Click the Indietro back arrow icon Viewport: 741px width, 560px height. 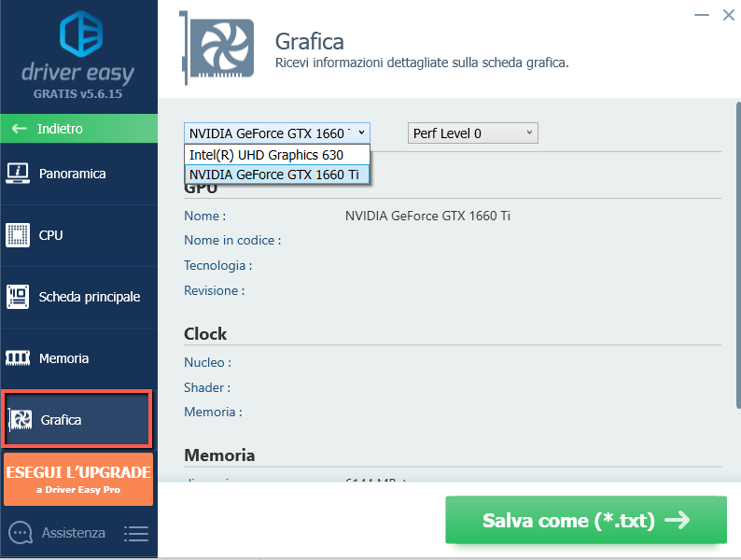point(20,129)
